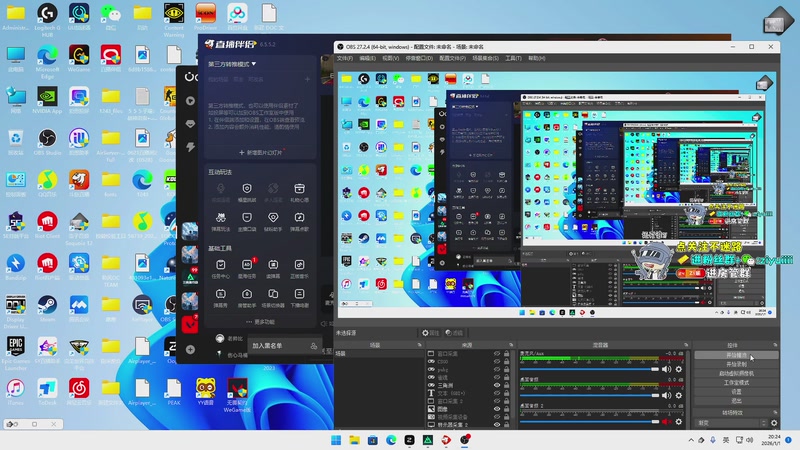The height and width of the screenshot is (450, 800).
Task: Open the 停靠窗口(D) menu in OBS
Action: tap(419, 58)
